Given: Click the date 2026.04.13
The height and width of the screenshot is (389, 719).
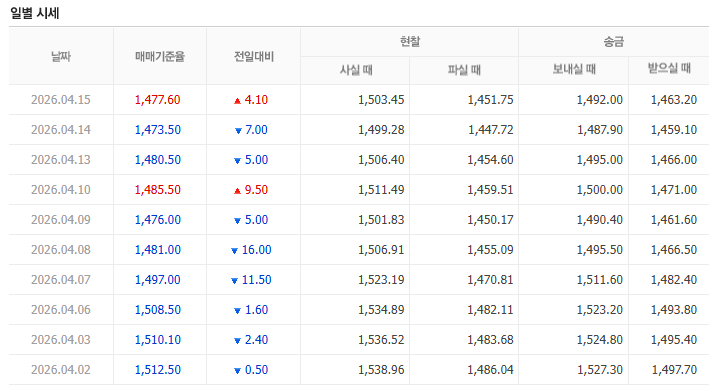Looking at the screenshot, I should 61,160.
